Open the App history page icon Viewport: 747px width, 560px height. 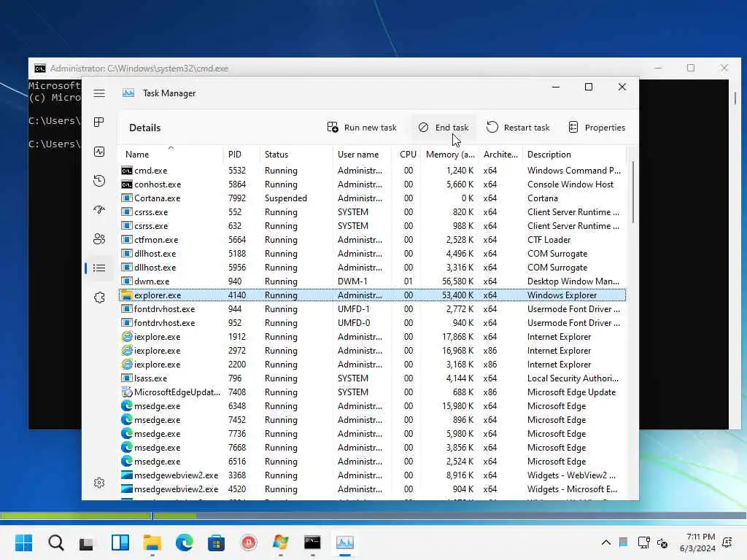99,181
